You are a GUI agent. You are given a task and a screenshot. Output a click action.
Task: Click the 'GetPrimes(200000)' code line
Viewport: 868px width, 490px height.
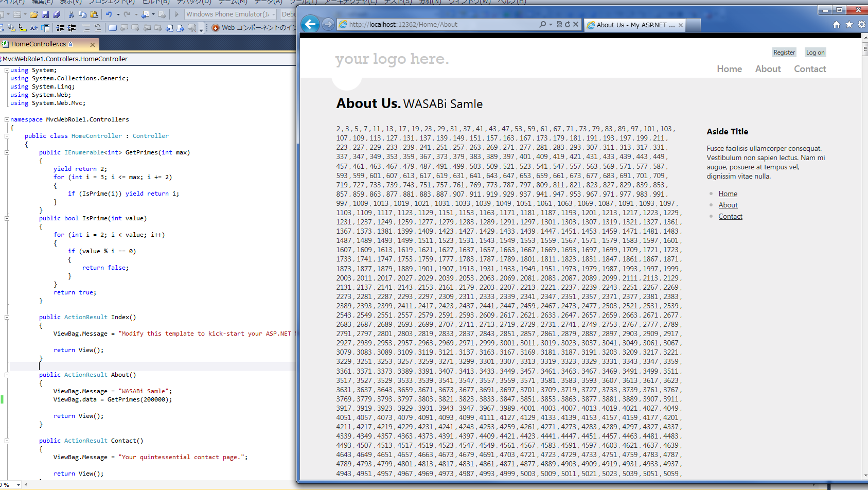pyautogui.click(x=113, y=399)
